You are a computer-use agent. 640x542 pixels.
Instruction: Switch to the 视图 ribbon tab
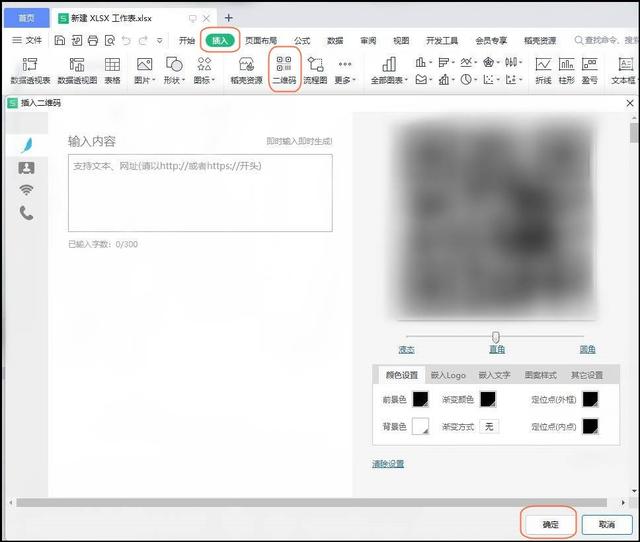[401, 40]
